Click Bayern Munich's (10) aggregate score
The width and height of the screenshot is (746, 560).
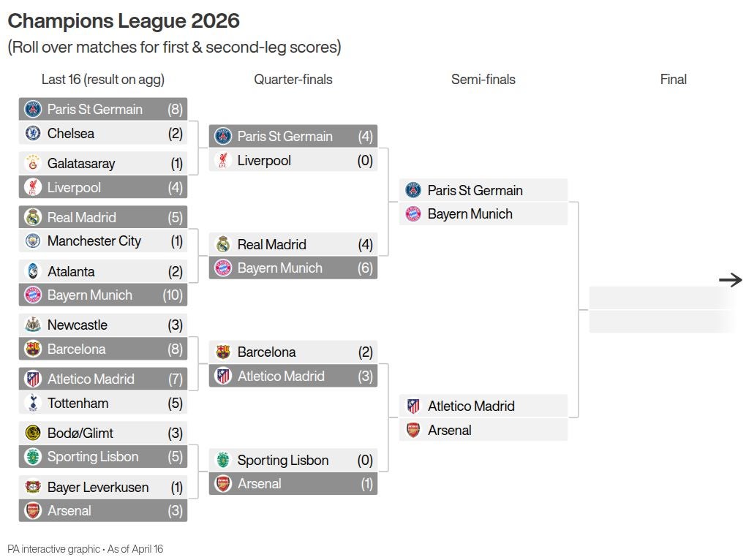173,295
